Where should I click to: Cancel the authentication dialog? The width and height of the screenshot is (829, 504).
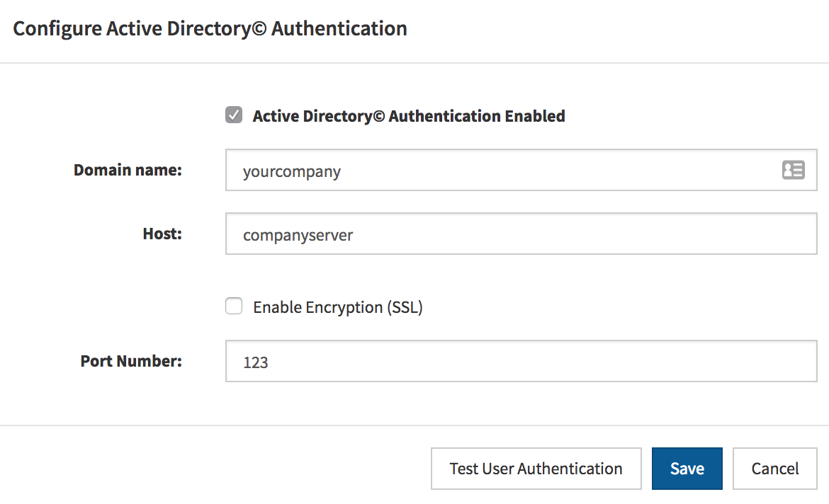(x=775, y=469)
